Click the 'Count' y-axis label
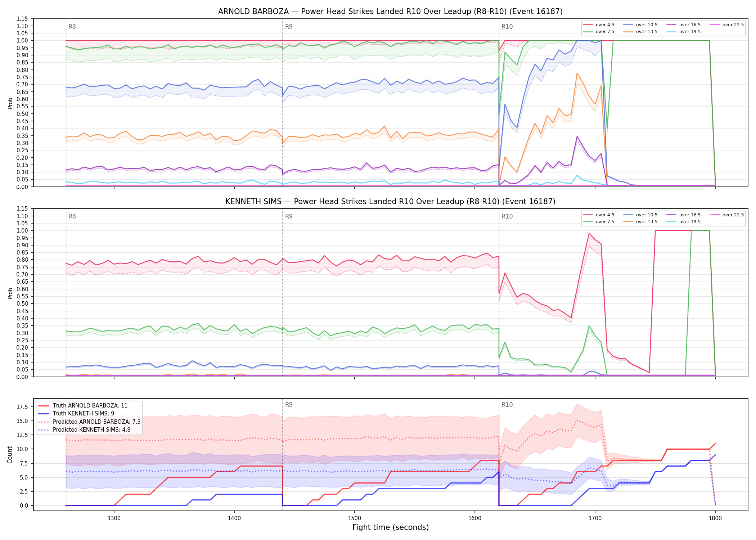Screen dimensions: 756x540 coord(10,455)
